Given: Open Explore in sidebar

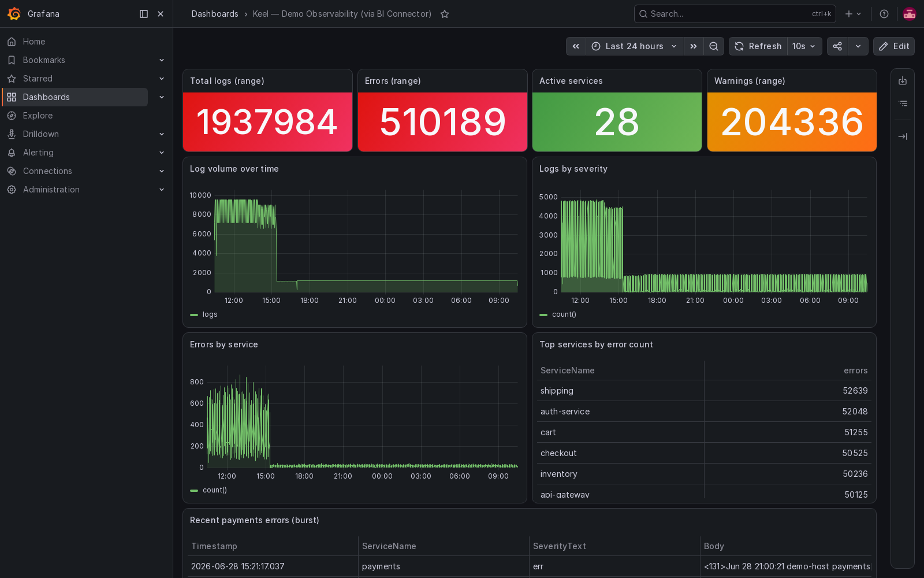Looking at the screenshot, I should pos(38,116).
